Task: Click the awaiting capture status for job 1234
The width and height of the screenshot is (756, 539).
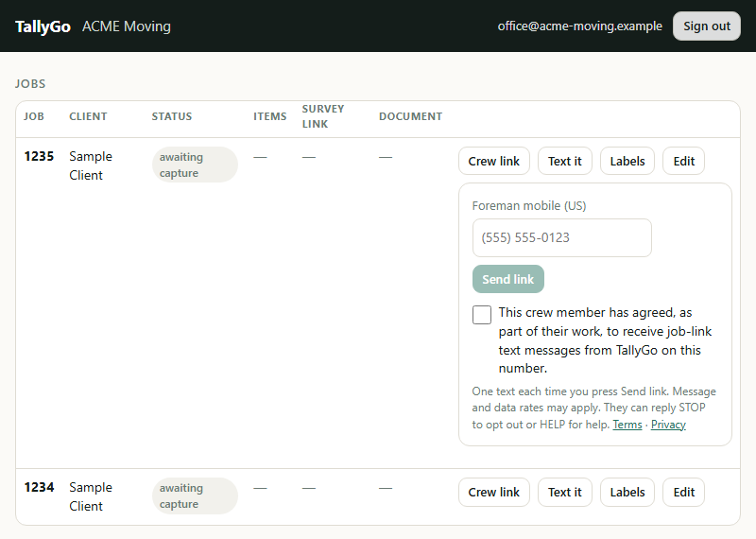Action: click(195, 496)
